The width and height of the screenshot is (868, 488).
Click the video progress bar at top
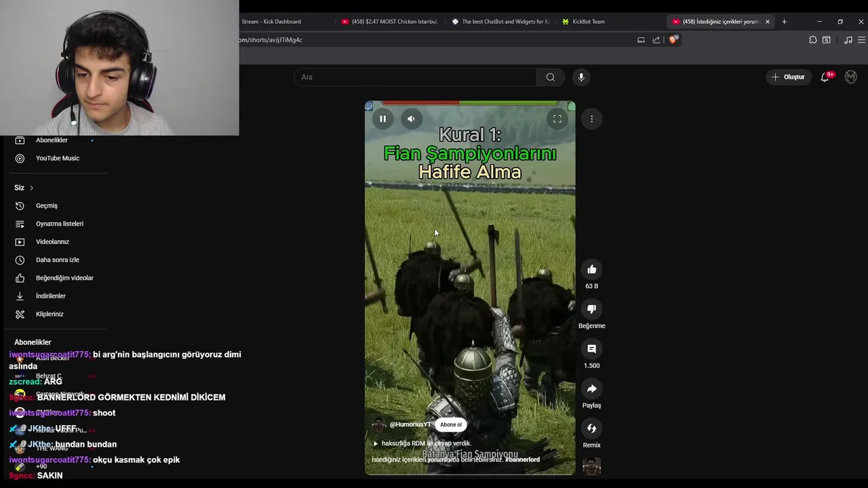coord(470,103)
